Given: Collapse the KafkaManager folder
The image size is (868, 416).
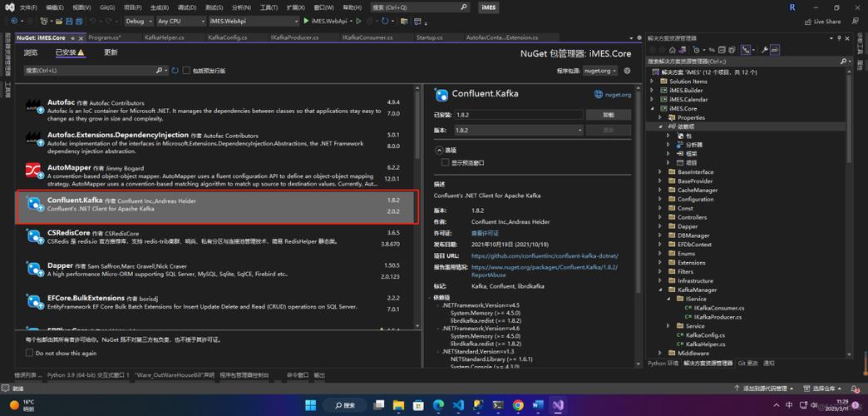Looking at the screenshot, I should [x=660, y=290].
